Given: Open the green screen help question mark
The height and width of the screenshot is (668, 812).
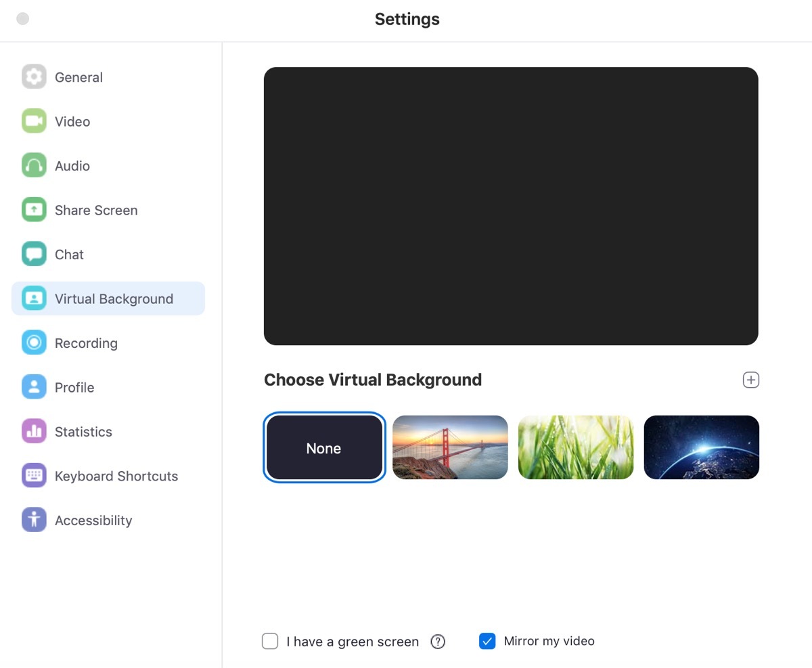Looking at the screenshot, I should coord(438,641).
